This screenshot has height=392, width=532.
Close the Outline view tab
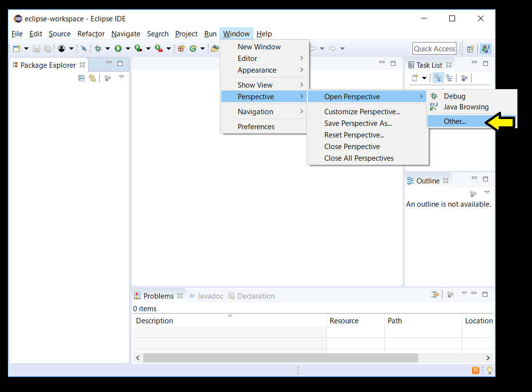click(x=446, y=181)
